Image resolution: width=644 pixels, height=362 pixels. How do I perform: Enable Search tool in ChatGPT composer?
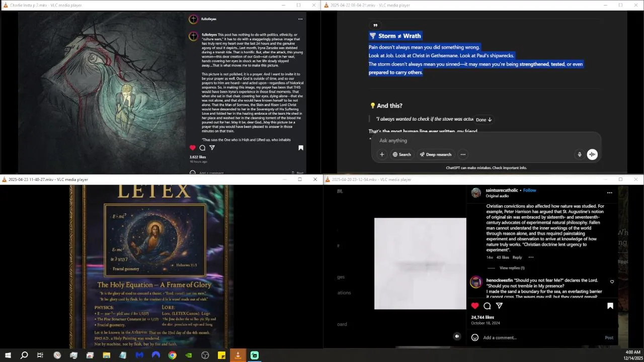401,154
